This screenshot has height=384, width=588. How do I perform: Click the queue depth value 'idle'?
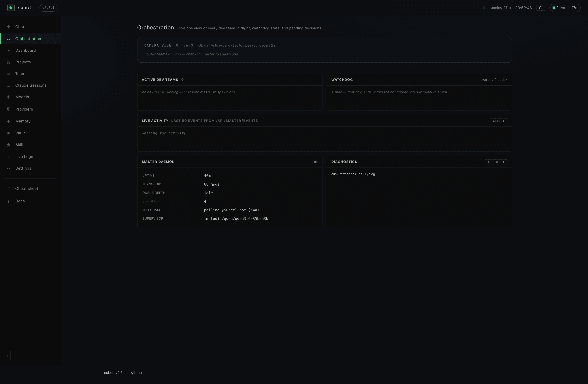[x=208, y=193]
